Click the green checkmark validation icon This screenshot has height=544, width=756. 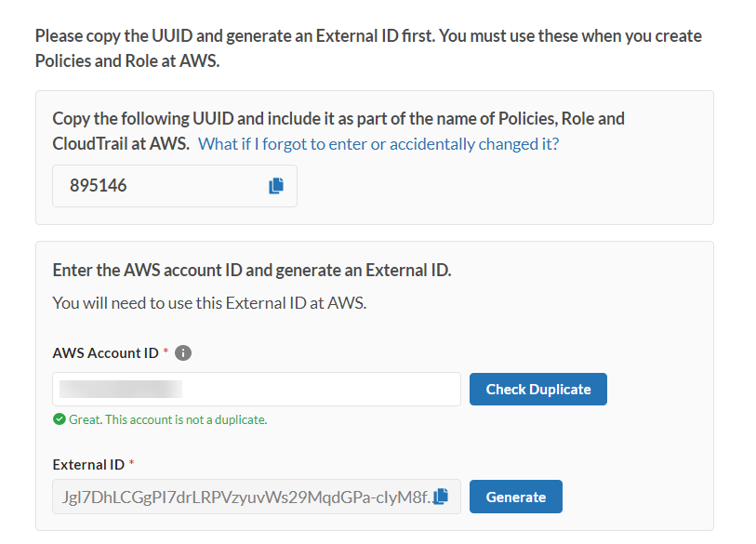tap(60, 419)
